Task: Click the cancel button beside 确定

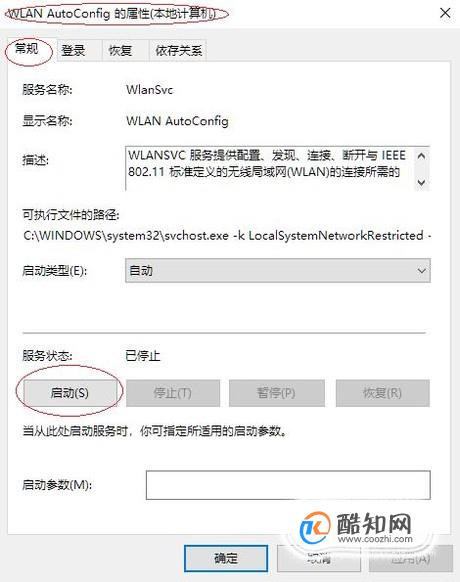Action: pyautogui.click(x=319, y=558)
